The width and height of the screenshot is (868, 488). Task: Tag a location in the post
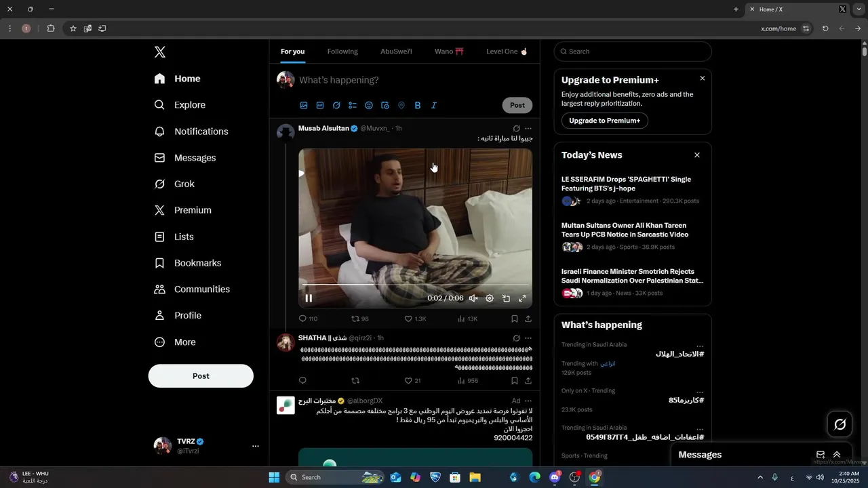point(401,106)
